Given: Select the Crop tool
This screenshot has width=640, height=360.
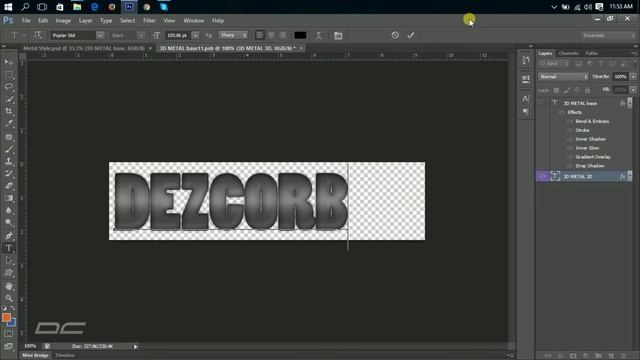Looking at the screenshot, I should 9,111.
